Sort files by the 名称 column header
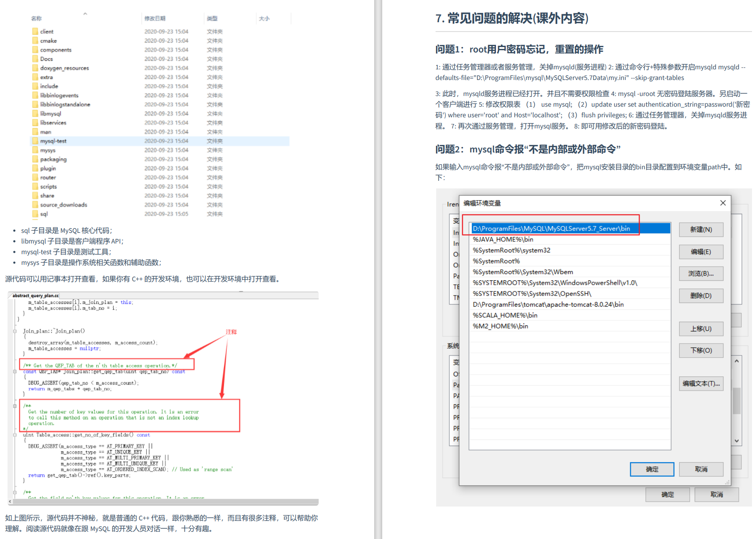The height and width of the screenshot is (539, 756). point(36,18)
